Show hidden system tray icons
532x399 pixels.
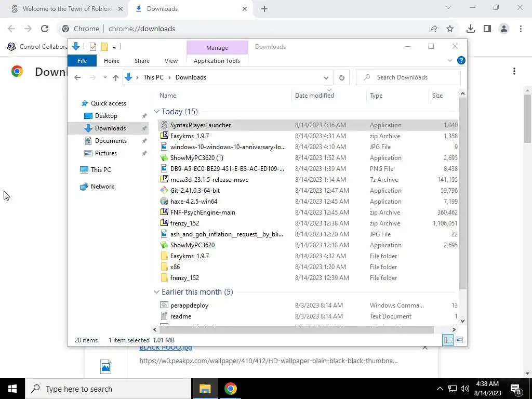click(x=440, y=389)
